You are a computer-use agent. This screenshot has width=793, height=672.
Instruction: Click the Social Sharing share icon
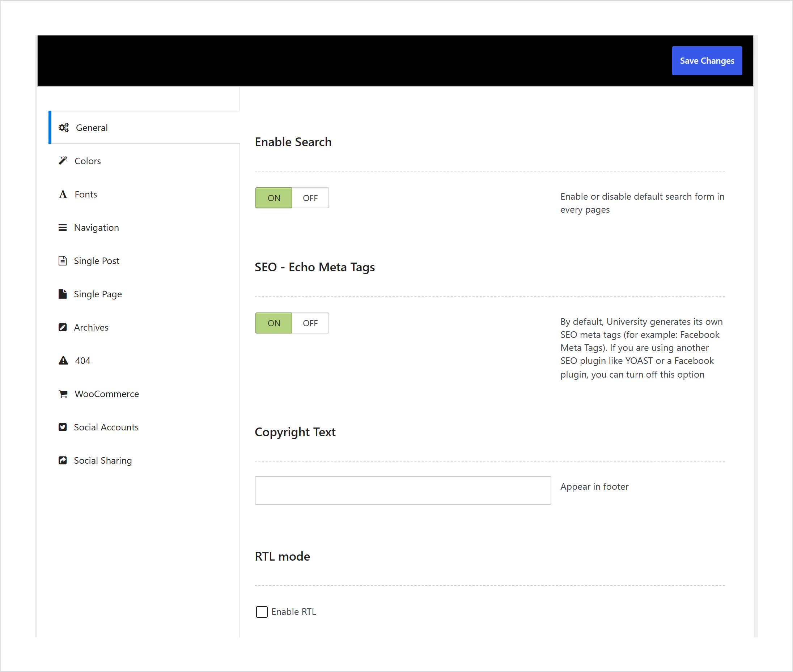pyautogui.click(x=63, y=460)
